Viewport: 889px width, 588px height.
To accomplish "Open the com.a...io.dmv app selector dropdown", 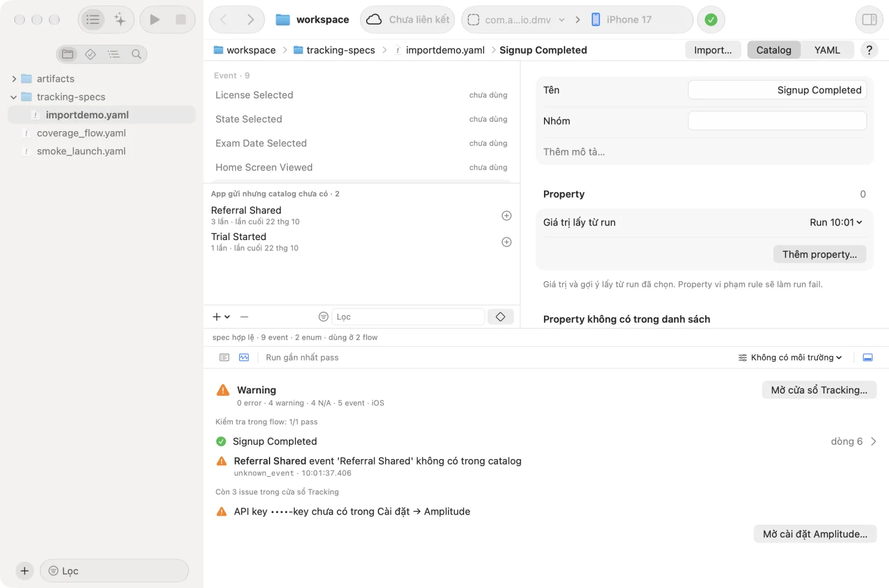I will coord(516,19).
